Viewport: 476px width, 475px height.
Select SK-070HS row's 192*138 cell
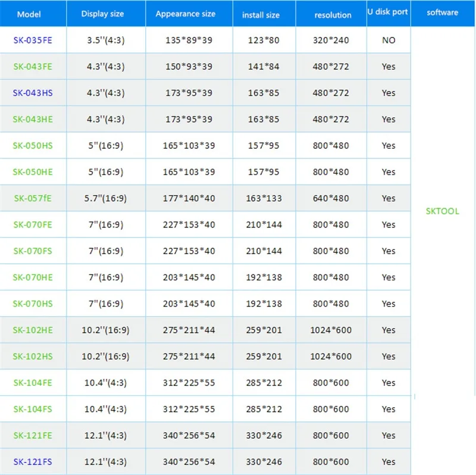point(264,304)
